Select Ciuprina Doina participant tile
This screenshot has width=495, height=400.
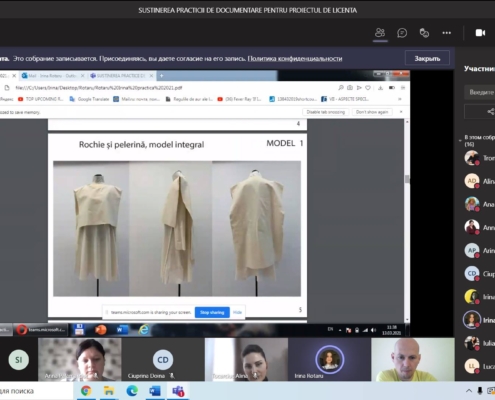click(163, 360)
